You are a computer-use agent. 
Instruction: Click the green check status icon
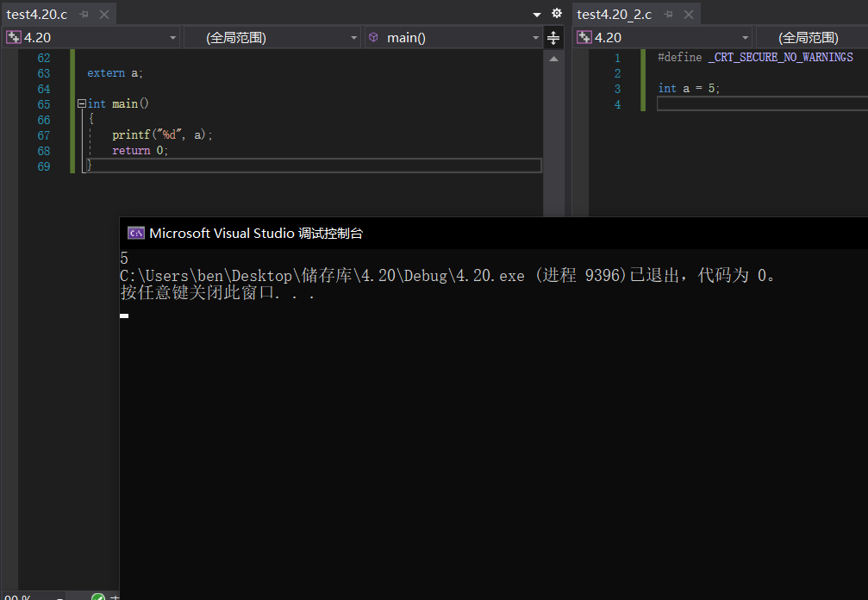click(x=98, y=597)
